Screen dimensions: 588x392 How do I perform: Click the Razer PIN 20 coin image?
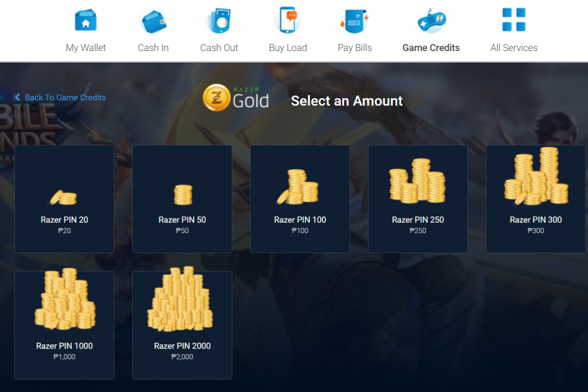pyautogui.click(x=63, y=197)
